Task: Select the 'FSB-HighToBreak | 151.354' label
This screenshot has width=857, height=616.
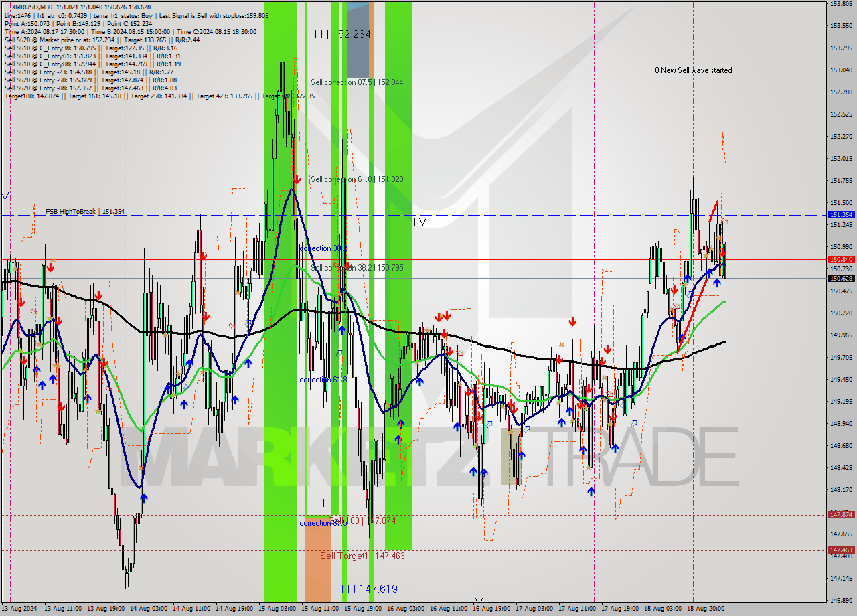Action: coord(85,212)
